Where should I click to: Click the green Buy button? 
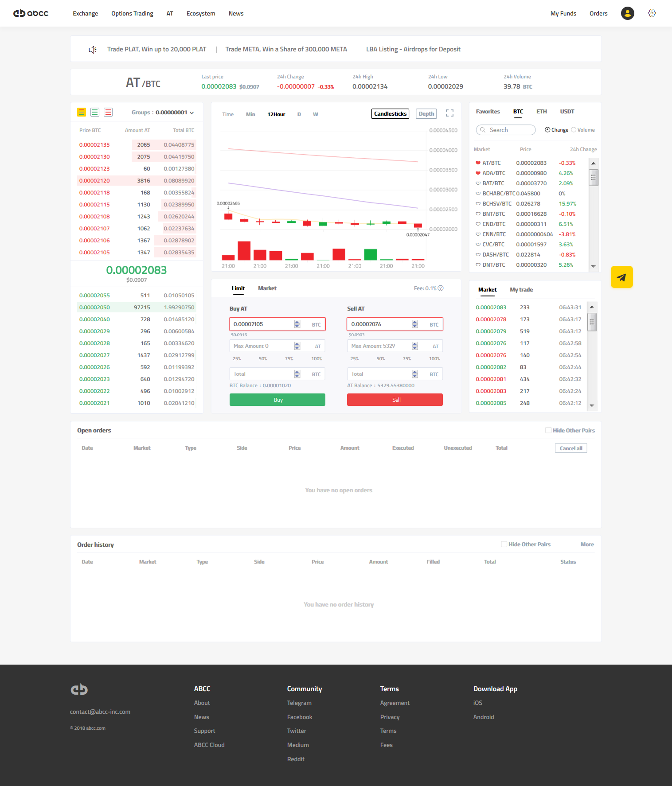coord(277,400)
